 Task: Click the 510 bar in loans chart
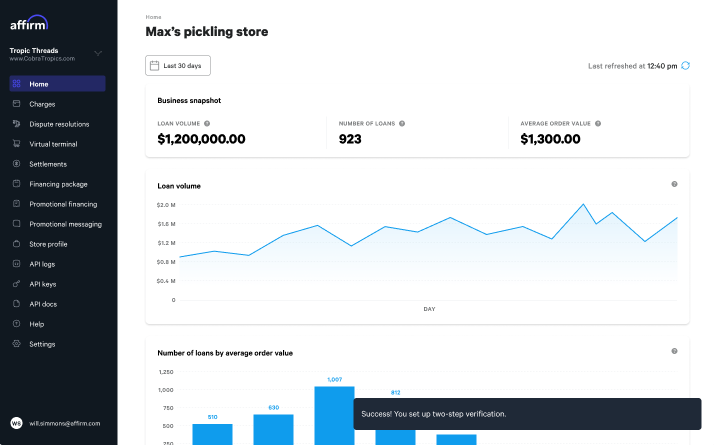pos(212,434)
